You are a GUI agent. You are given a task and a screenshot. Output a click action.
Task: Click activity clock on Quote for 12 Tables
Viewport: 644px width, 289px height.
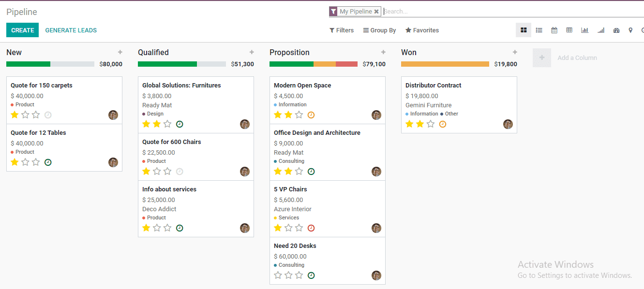(x=48, y=162)
